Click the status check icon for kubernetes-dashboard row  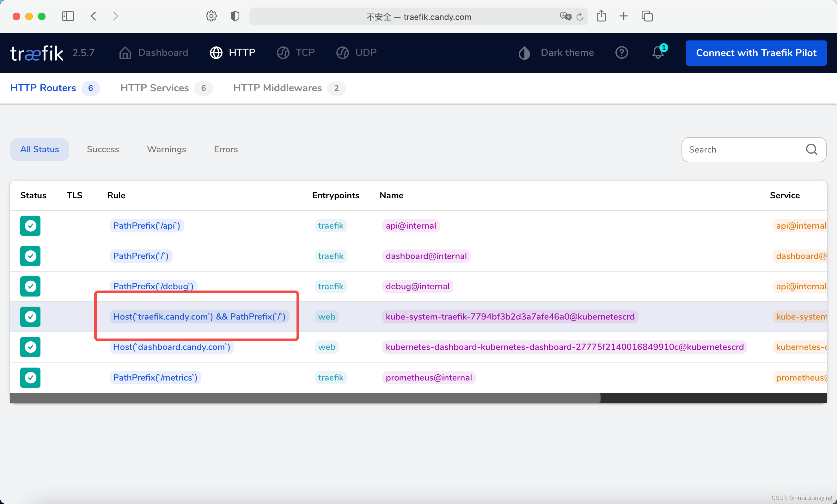coord(30,347)
